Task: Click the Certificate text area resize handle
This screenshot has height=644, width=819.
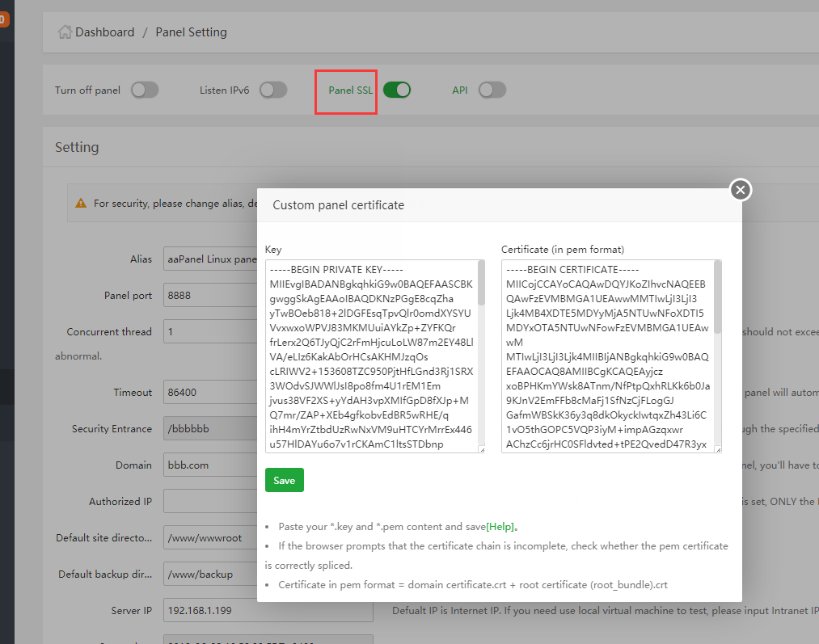Action: (x=718, y=450)
